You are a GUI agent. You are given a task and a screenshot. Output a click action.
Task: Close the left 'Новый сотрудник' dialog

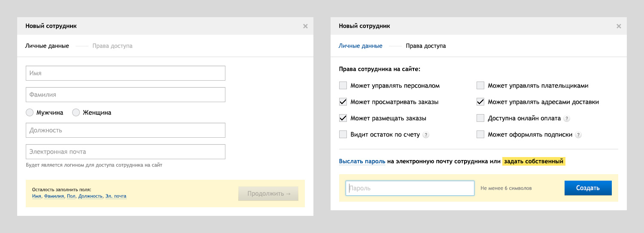305,26
